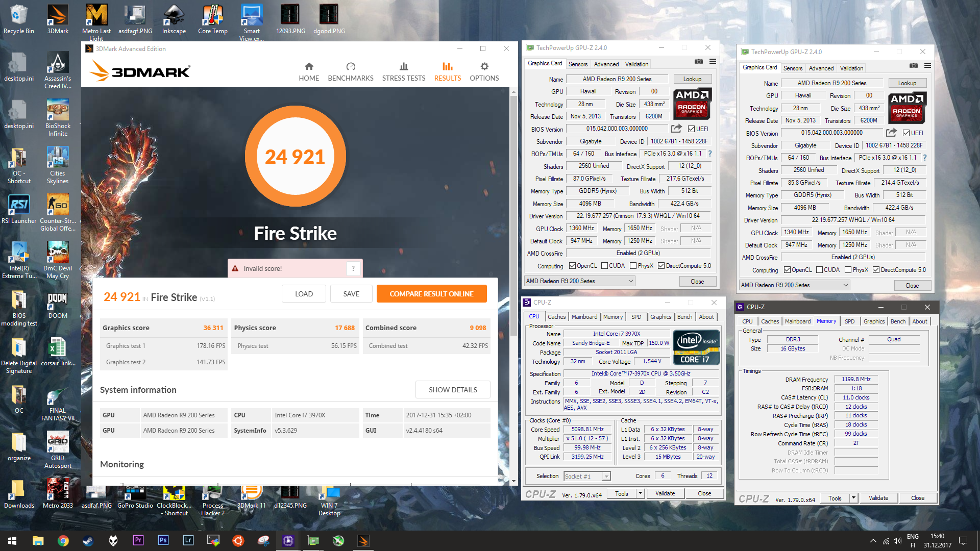The image size is (980, 551).
Task: Click 3DMark scrollbar down arrow
Action: click(x=513, y=481)
